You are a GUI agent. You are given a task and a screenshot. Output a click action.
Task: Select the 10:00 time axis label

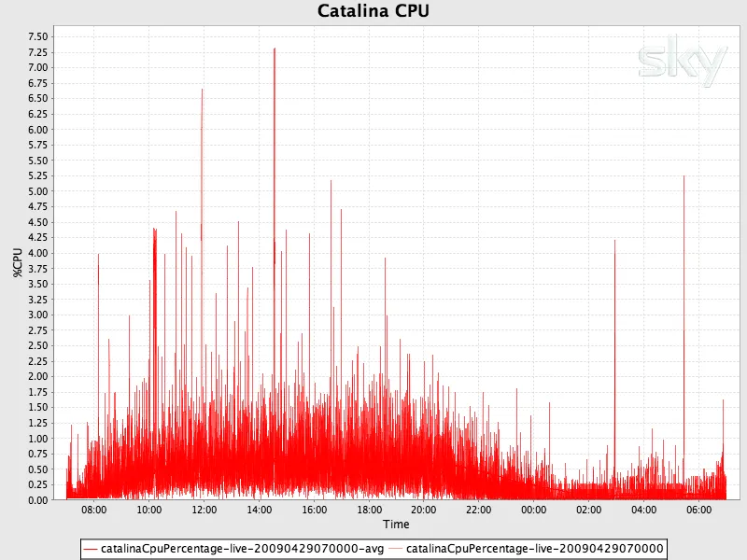[149, 510]
